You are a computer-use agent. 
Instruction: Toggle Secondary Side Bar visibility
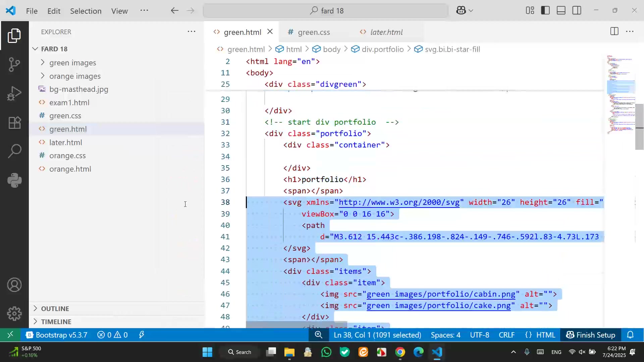point(577,11)
